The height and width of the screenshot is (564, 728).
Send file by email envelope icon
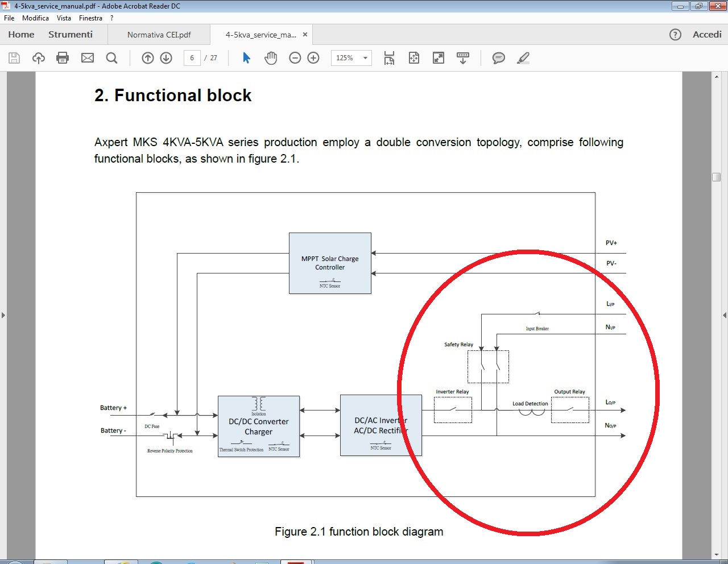88,58
